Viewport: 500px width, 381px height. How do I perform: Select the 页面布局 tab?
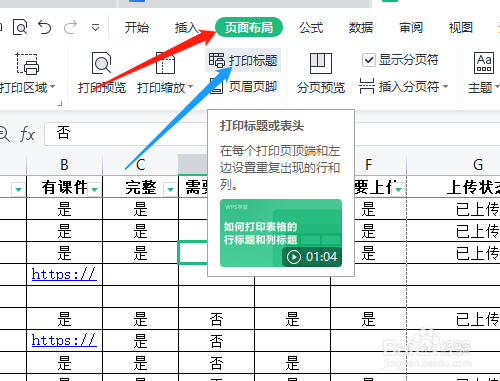(x=249, y=27)
